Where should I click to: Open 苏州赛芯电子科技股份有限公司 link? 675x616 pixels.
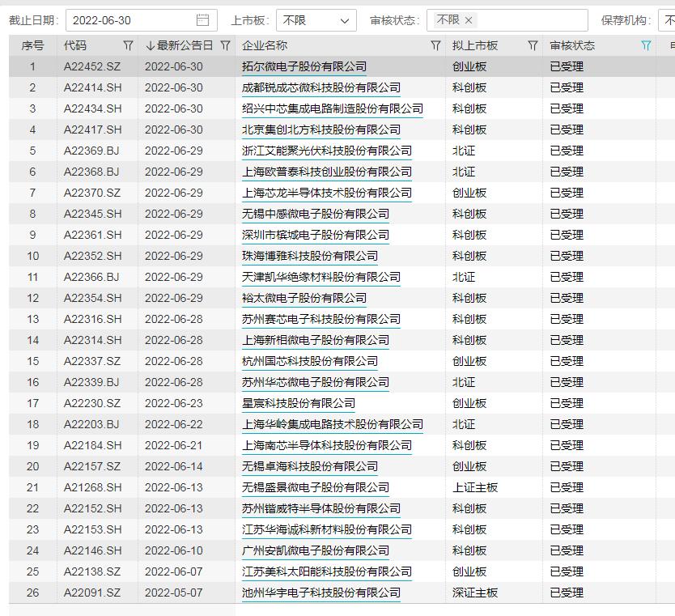pyautogui.click(x=321, y=320)
